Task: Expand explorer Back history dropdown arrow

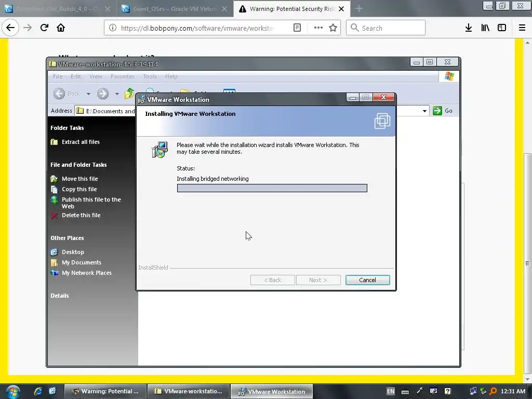Action: (88, 94)
